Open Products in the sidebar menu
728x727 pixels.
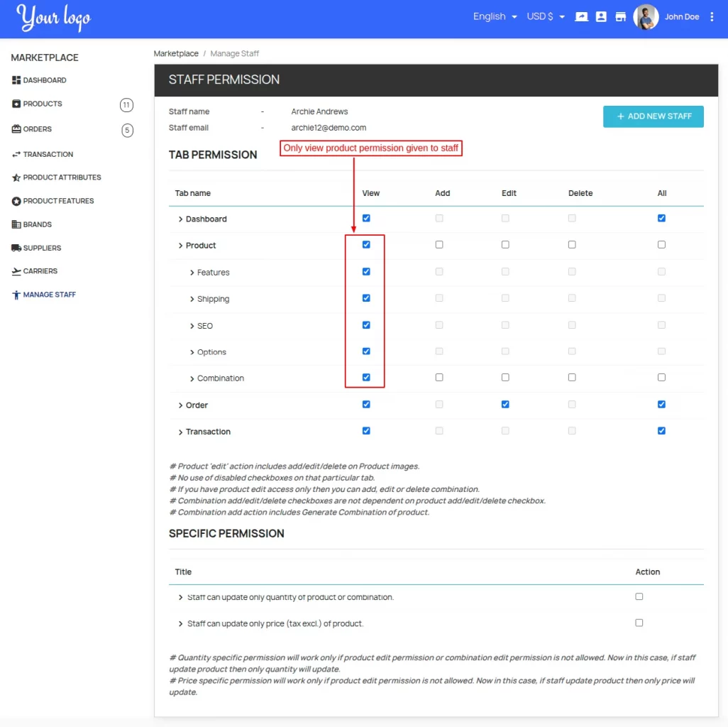pos(43,104)
